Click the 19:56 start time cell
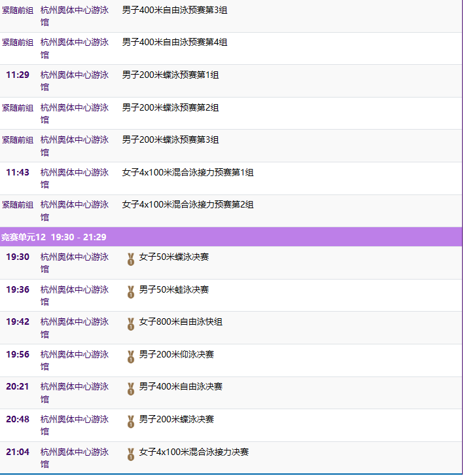This screenshot has height=476, width=464. (x=18, y=354)
